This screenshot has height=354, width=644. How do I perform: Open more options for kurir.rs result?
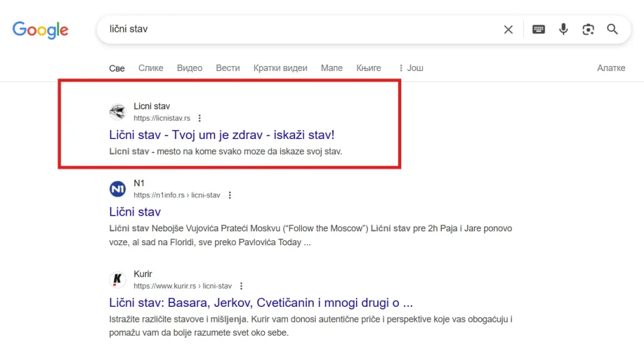(241, 286)
